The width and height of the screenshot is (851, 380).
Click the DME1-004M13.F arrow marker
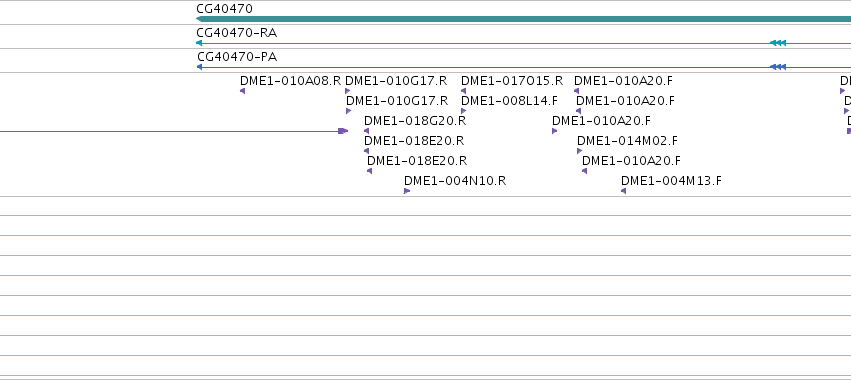624,191
